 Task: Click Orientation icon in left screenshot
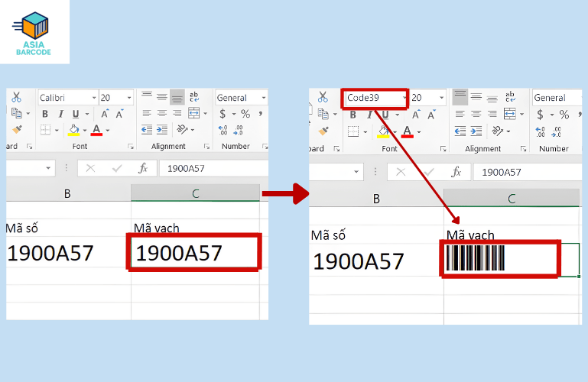[x=182, y=130]
